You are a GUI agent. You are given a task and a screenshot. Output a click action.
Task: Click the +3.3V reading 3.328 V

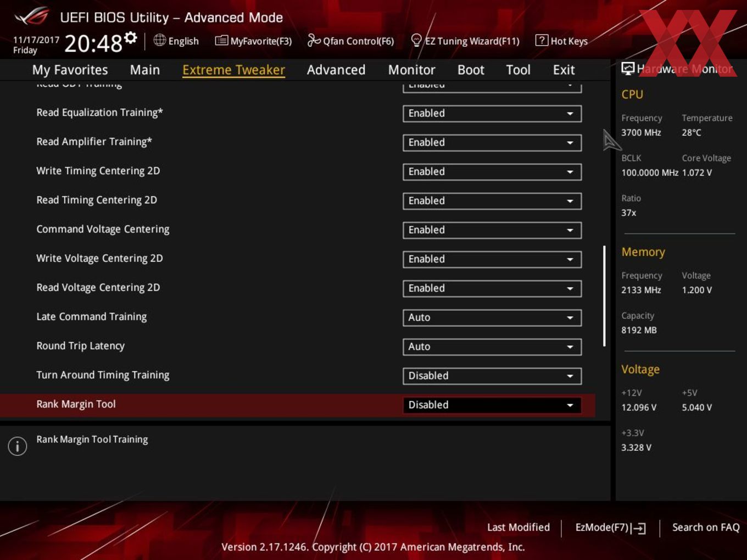pos(636,447)
